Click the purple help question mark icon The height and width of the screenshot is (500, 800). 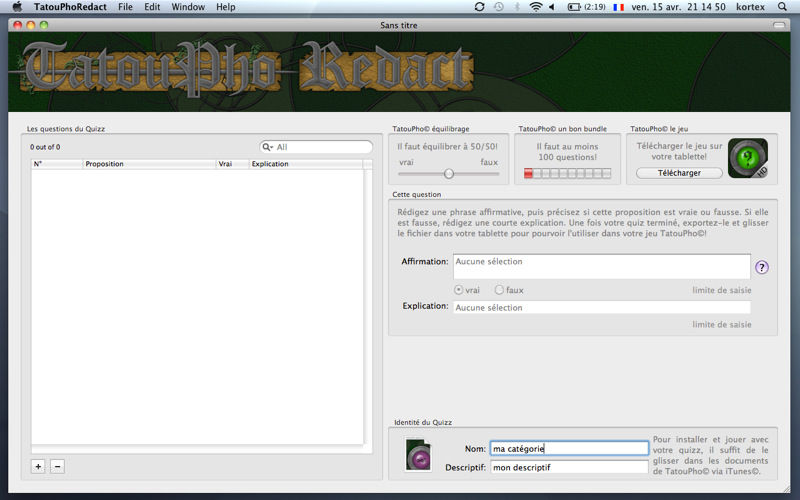762,267
